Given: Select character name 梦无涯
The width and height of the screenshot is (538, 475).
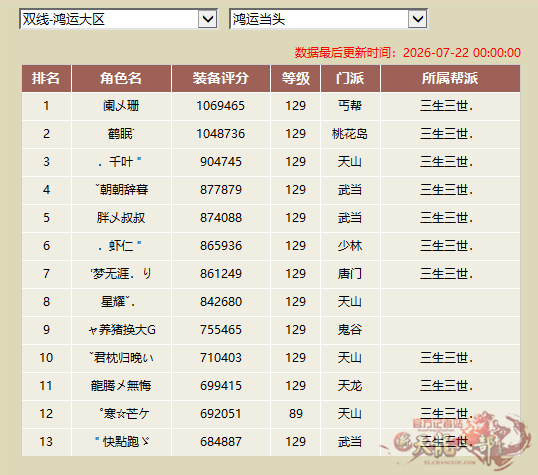Looking at the screenshot, I should 121,274.
